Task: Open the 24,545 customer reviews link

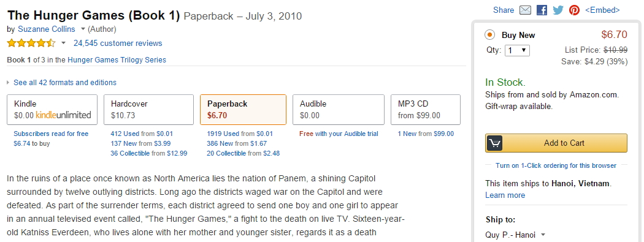Action: 118,43
